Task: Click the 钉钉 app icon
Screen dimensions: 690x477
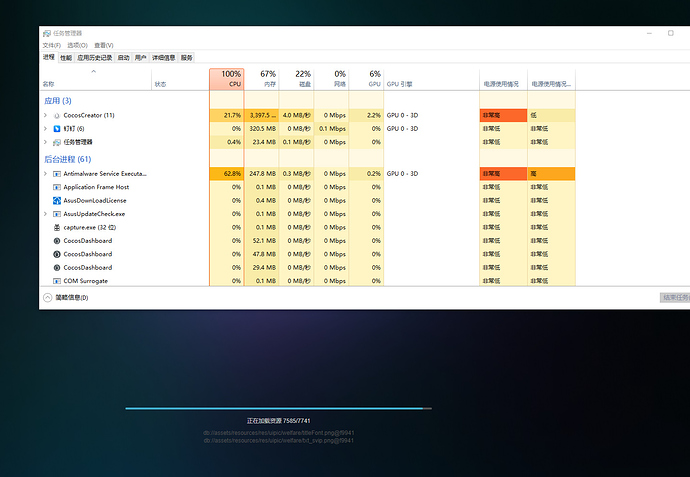Action: [57, 128]
